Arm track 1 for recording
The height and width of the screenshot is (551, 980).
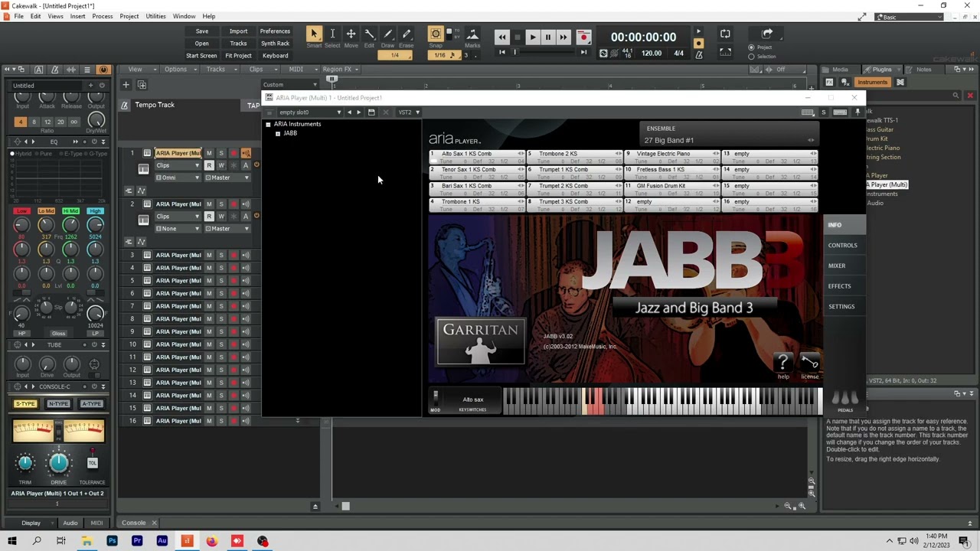coord(234,153)
